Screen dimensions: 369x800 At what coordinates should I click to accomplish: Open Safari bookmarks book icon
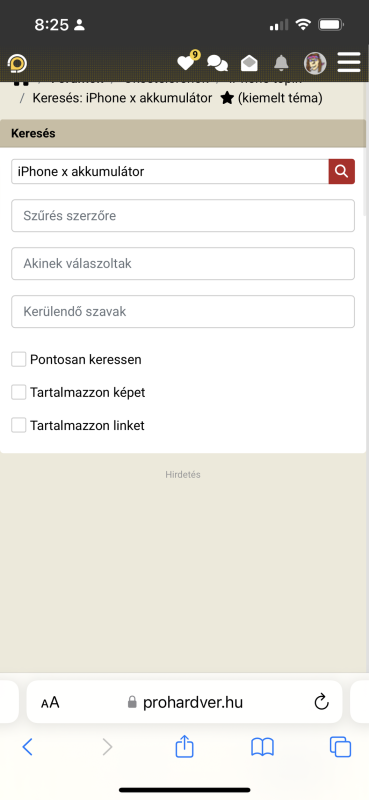click(262, 747)
